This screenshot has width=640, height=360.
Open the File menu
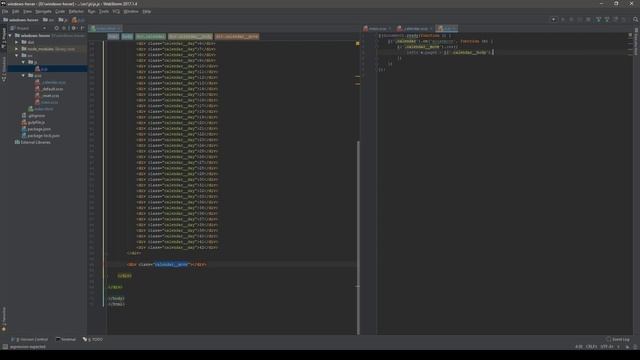5,11
